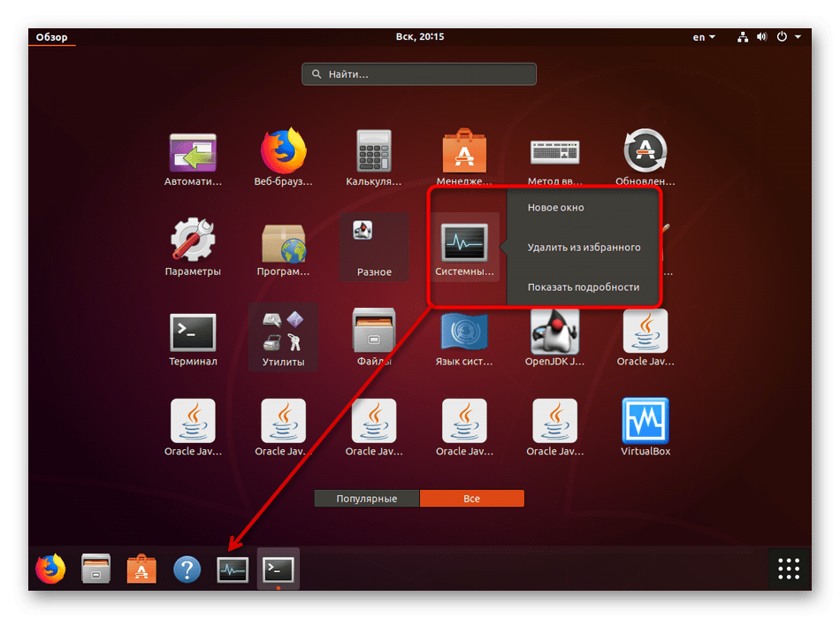Toggle the Show Applications grid button
Screen dimensions: 840x619
[x=789, y=569]
